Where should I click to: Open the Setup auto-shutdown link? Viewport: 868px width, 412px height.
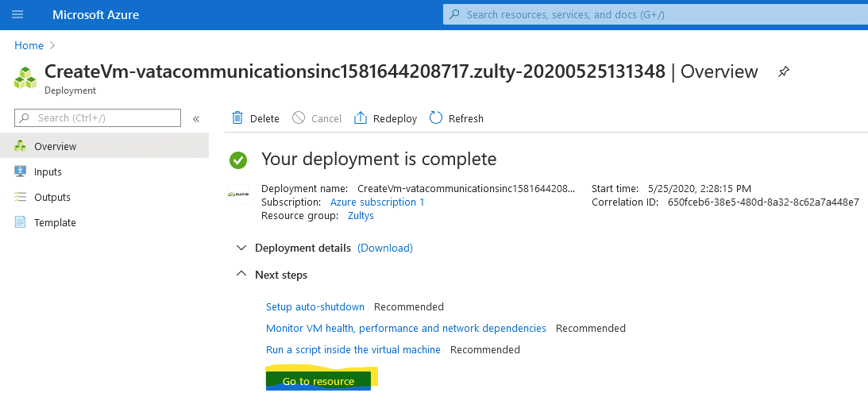[315, 306]
